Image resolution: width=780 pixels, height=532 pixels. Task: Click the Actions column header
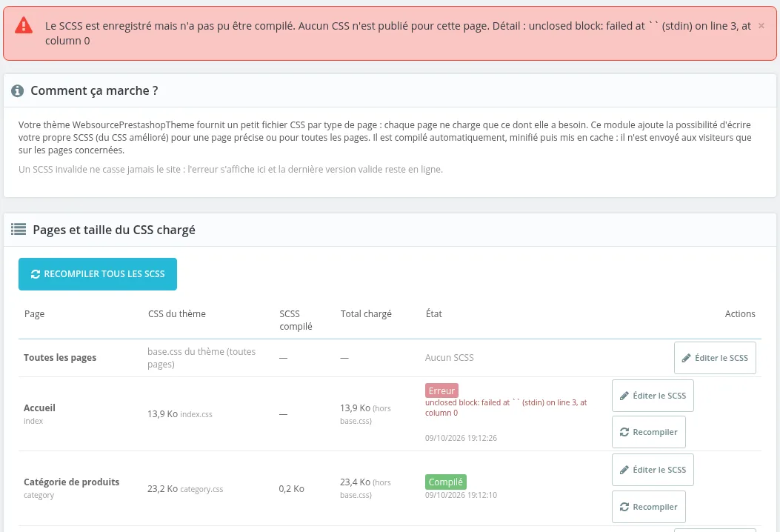click(x=740, y=313)
